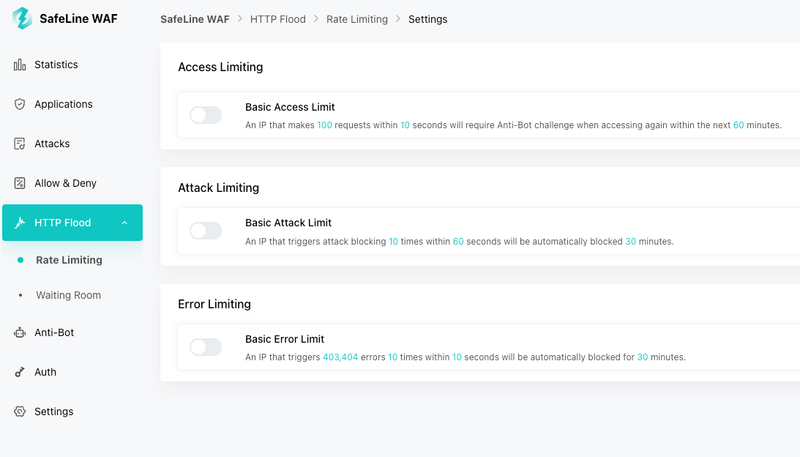Open Auth via the key icon
800x457 pixels.
point(19,372)
